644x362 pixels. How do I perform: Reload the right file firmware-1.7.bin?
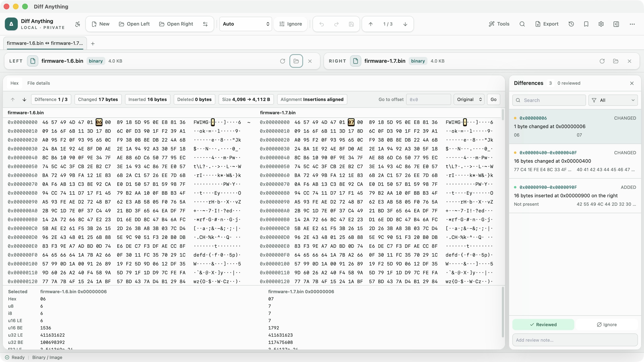click(x=602, y=61)
